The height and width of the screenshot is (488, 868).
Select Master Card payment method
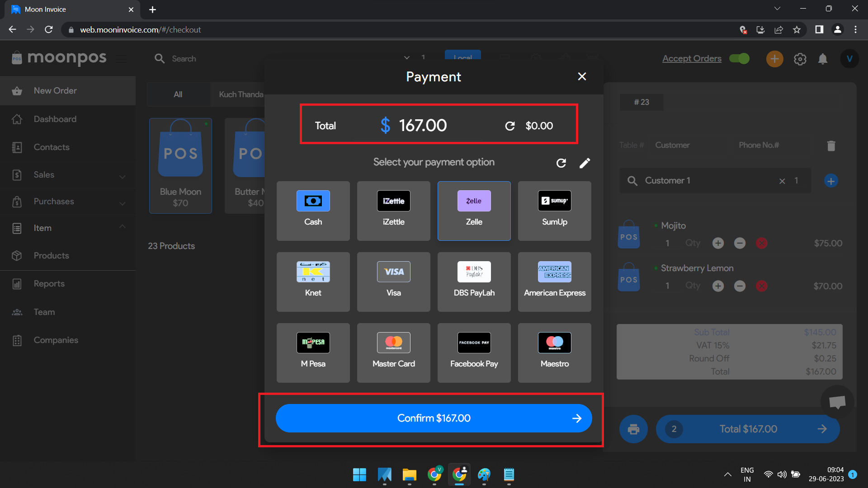coord(393,352)
